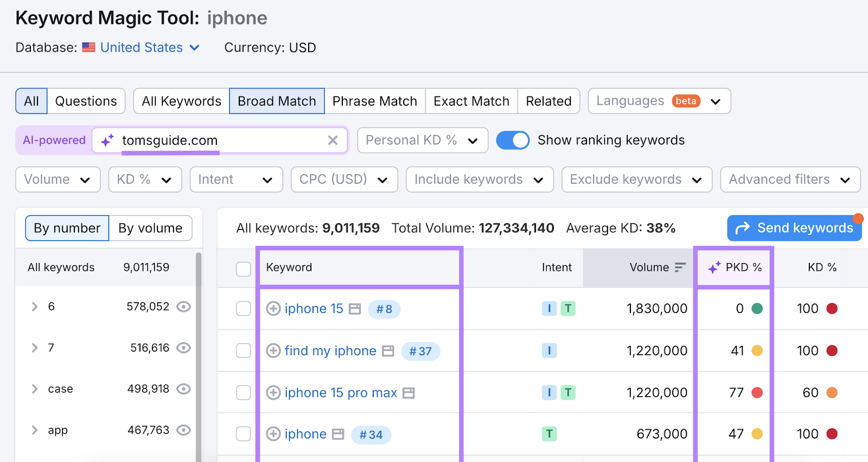Screen dimensions: 868x462
Task: Click the plus icon next to iphone 15 pro max
Action: coord(273,393)
